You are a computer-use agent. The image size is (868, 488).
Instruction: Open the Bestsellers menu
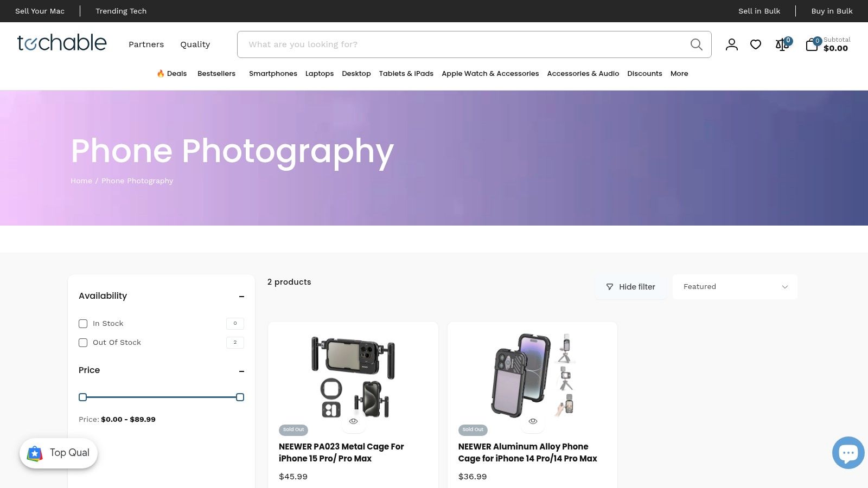tap(216, 74)
